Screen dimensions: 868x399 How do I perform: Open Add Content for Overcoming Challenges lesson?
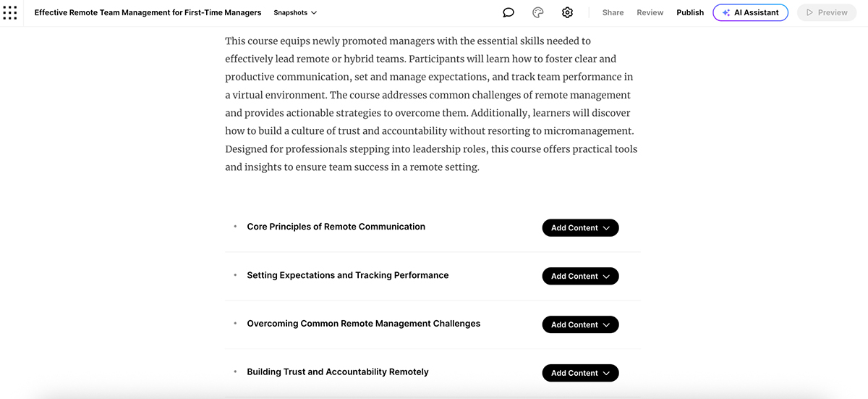point(580,324)
